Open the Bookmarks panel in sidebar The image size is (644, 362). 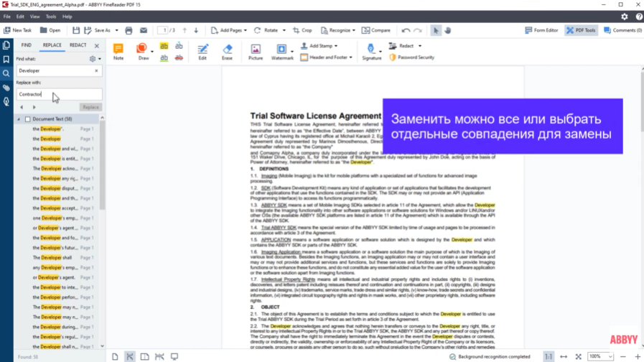pos(6,60)
